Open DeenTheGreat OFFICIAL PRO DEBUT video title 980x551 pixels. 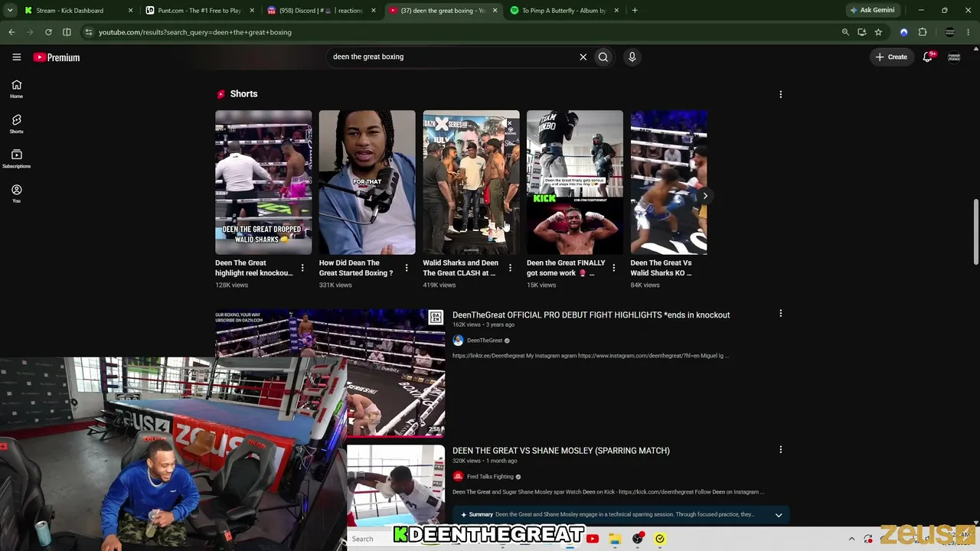591,315
